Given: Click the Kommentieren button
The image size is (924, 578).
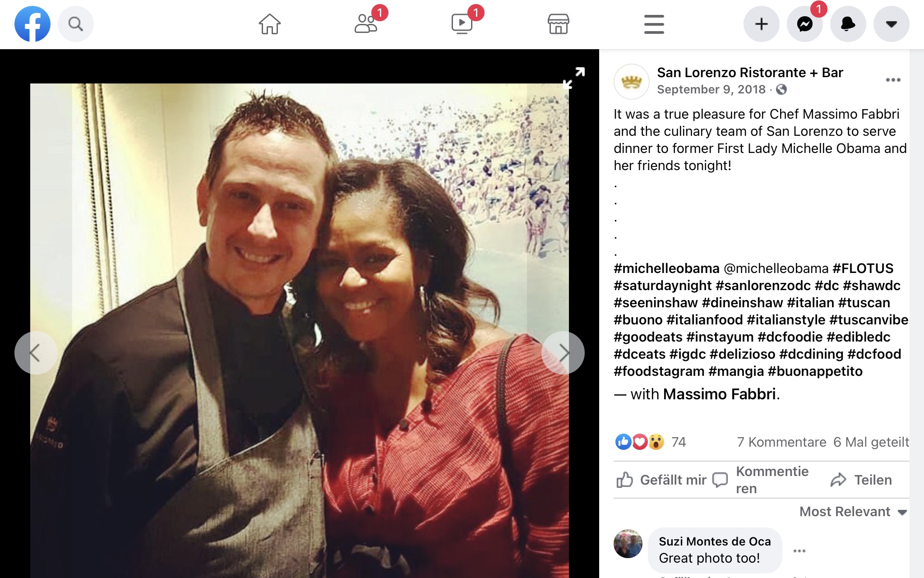Looking at the screenshot, I should (x=760, y=480).
